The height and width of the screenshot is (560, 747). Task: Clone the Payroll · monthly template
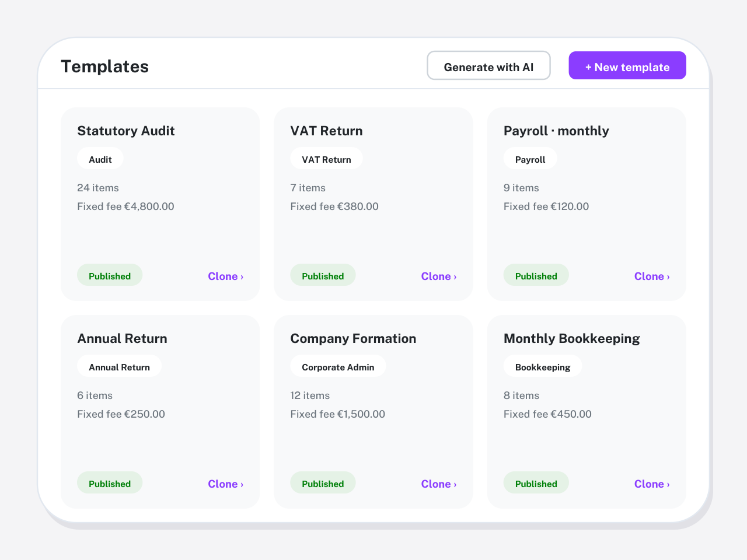(x=652, y=276)
